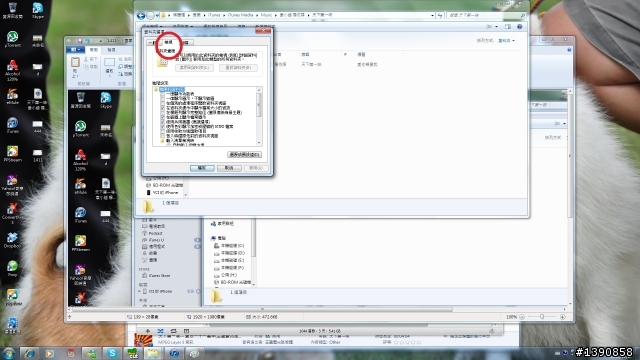Screen dimensions: 640x360
Task: Select the 常用 (Home) tab in Paint
Action: coord(94,50)
